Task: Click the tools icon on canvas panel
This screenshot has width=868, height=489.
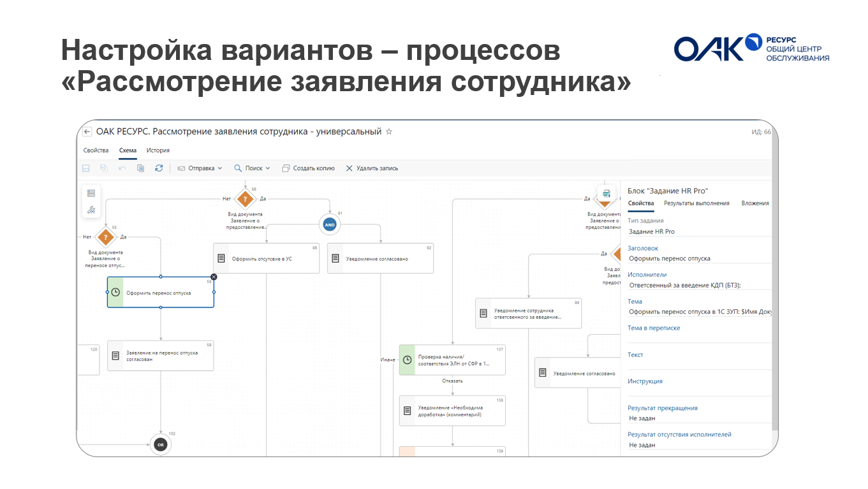Action: point(91,209)
